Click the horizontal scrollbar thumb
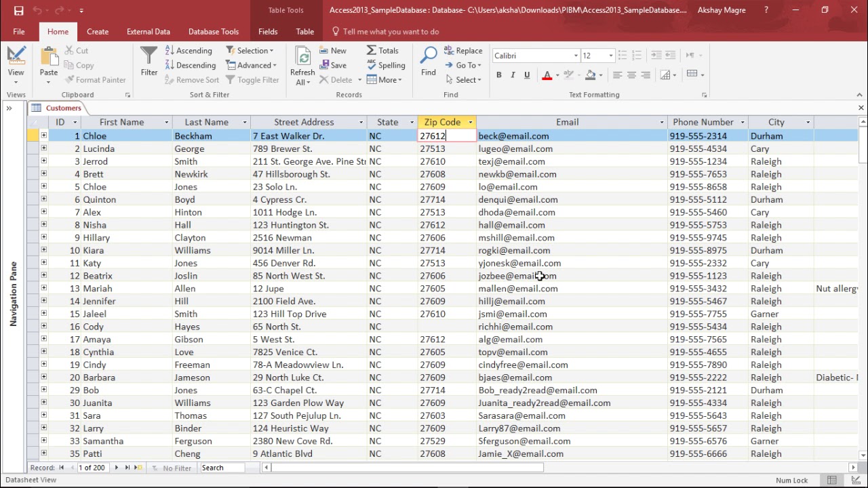Image resolution: width=868 pixels, height=488 pixels. pos(408,468)
